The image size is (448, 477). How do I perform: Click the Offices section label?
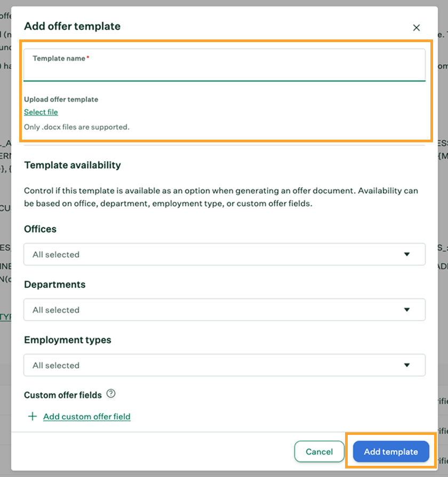point(40,229)
